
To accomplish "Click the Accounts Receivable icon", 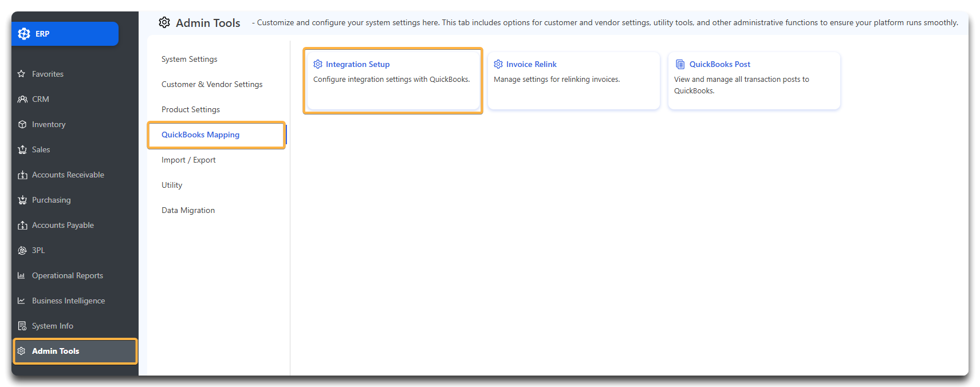I will 22,175.
